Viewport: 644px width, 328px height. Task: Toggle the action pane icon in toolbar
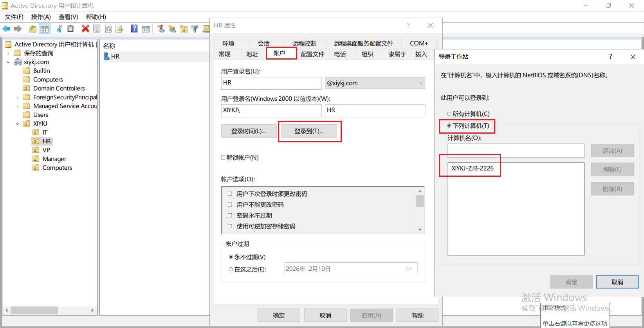point(146,29)
